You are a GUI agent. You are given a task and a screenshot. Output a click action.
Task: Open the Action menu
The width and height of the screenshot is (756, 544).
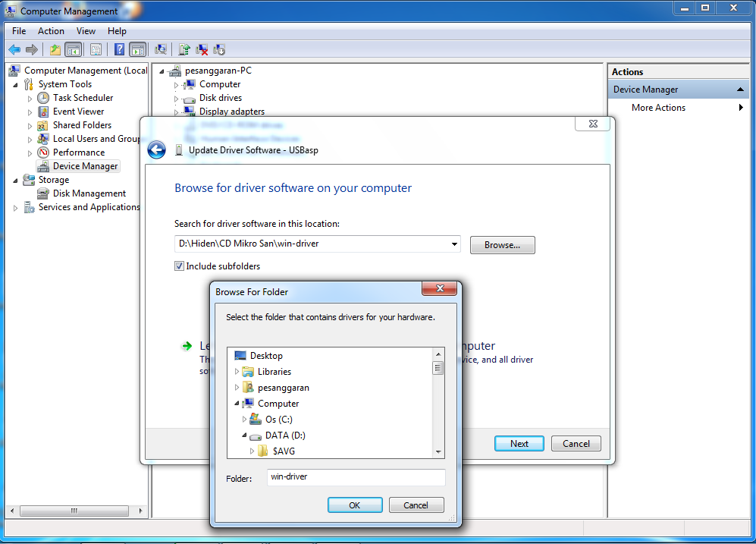50,31
